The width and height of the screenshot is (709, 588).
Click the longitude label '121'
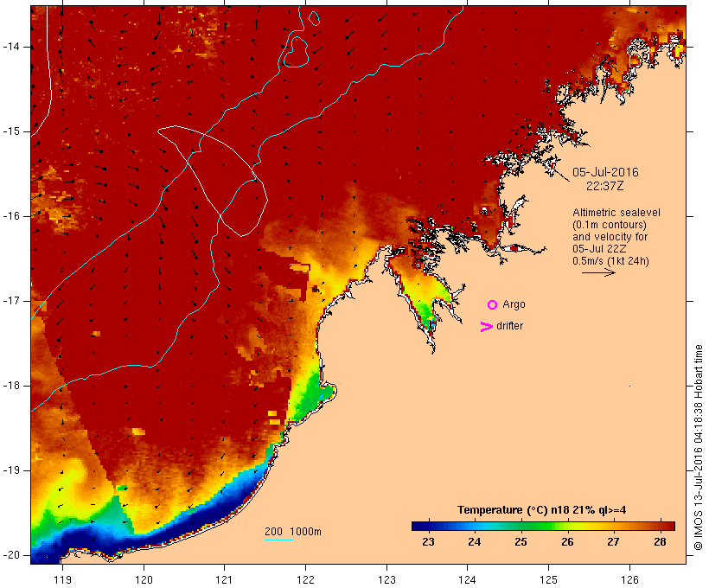point(224,579)
